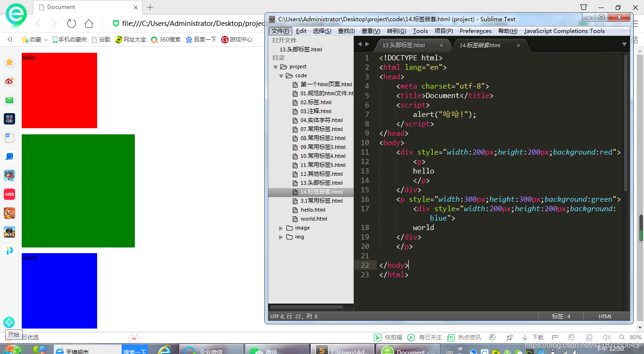The width and height of the screenshot is (644, 354).
Task: Open Sublime 项目(P) menu
Action: click(444, 31)
